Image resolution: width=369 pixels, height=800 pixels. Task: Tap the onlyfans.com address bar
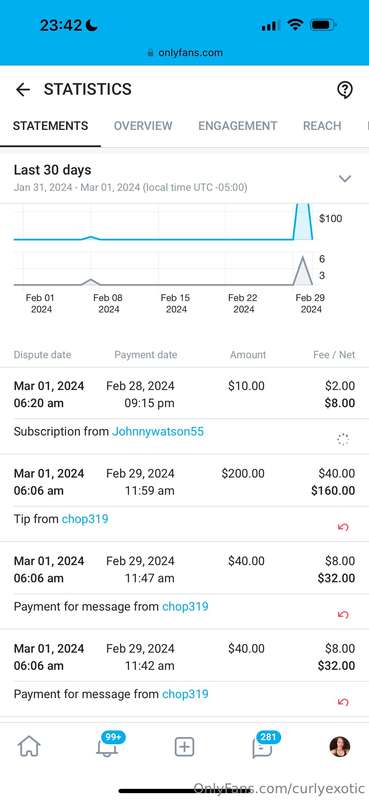(x=184, y=53)
